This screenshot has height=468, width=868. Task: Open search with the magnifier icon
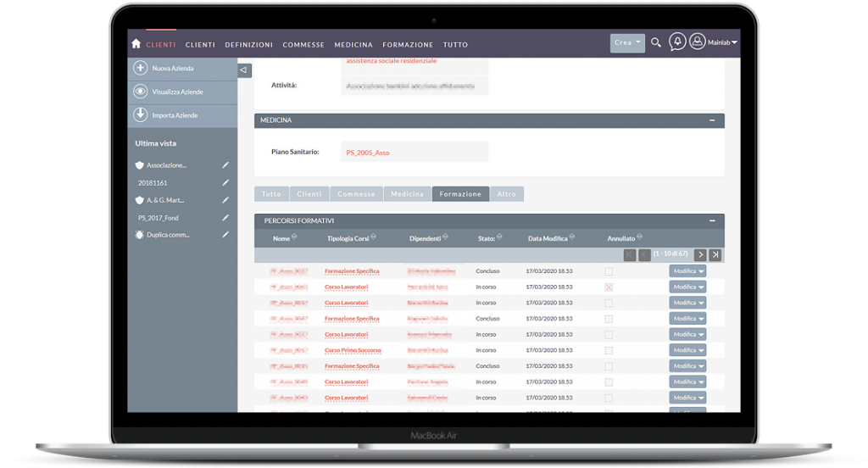(656, 42)
